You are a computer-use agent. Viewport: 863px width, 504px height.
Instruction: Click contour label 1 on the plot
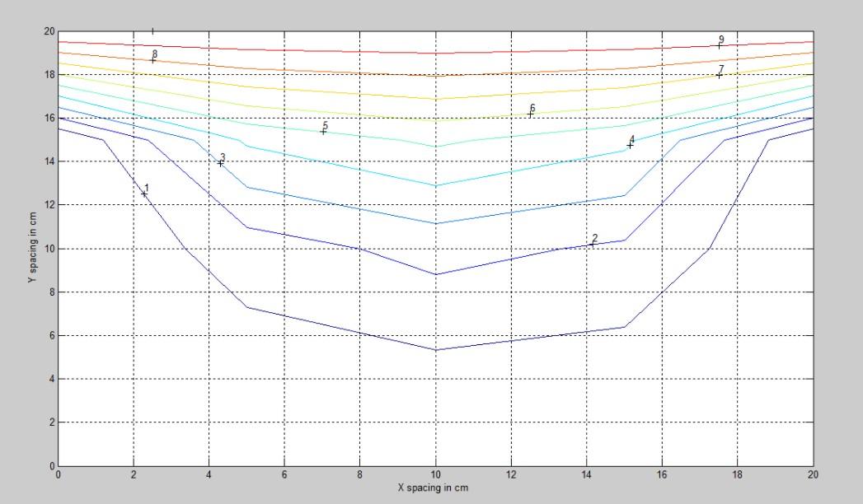[147, 188]
